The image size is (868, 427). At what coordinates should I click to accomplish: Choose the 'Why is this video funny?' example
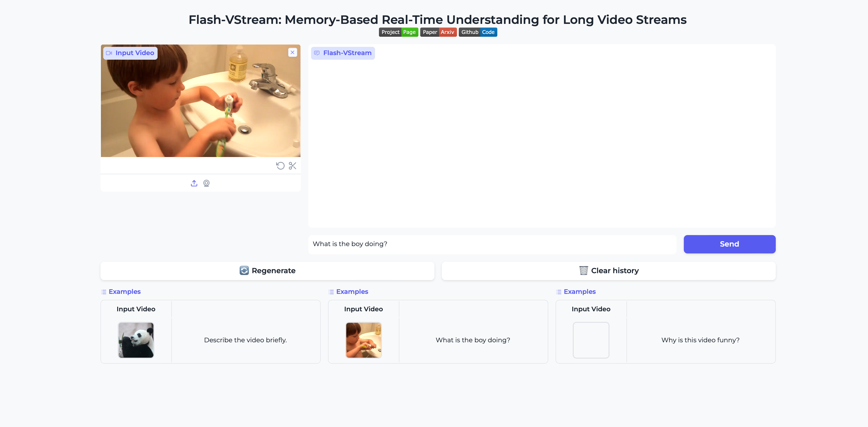click(701, 340)
